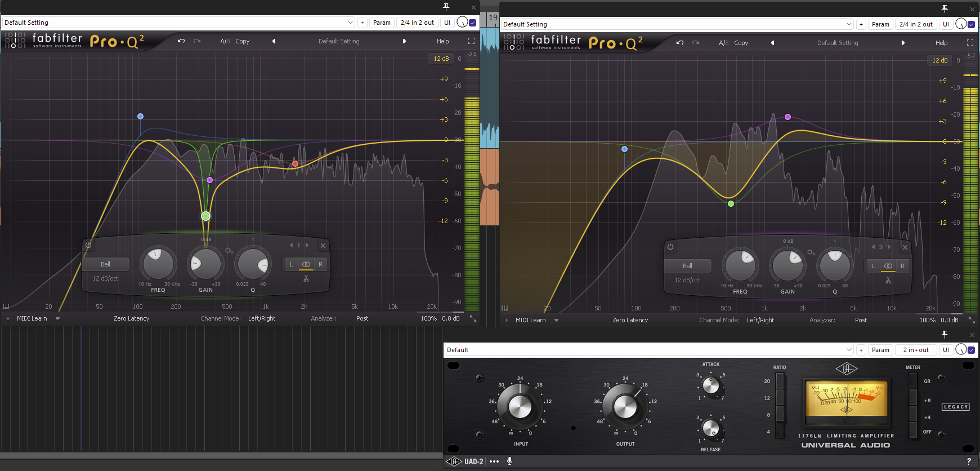
Task: Click the scissors split icon in right Pro-Q 2
Action: 888,280
